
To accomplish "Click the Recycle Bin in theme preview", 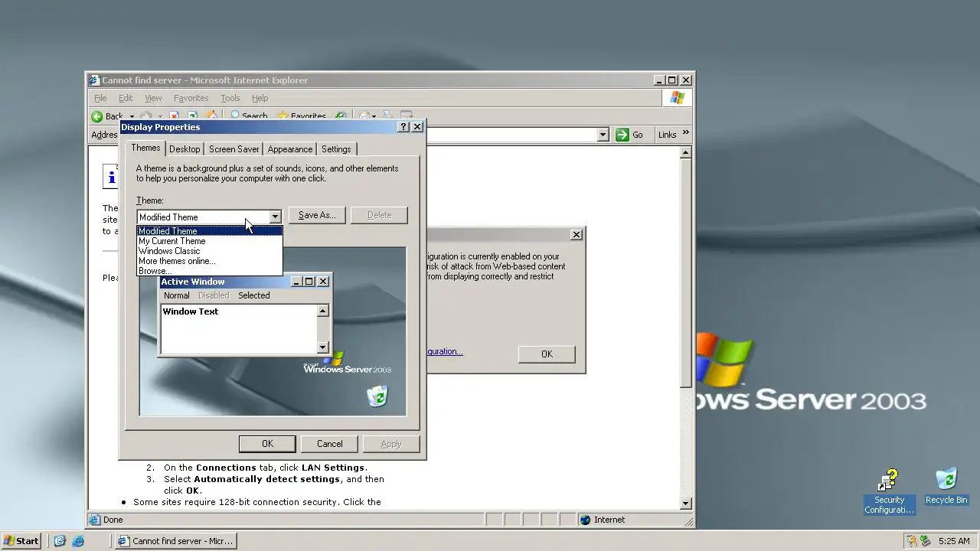I will click(x=377, y=396).
